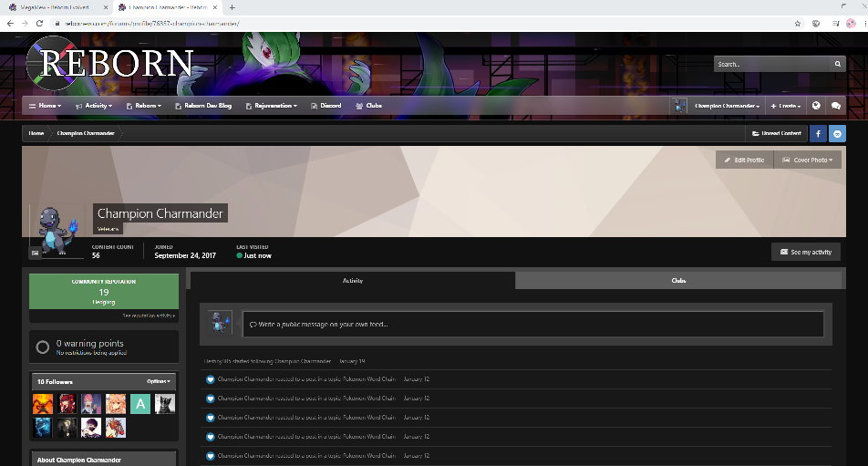This screenshot has width=868, height=466.
Task: Click Champion Charmander in the breadcrumb
Action: click(x=86, y=133)
